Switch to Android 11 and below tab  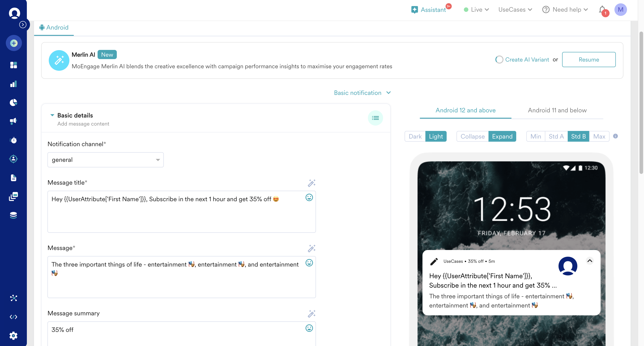tap(557, 110)
